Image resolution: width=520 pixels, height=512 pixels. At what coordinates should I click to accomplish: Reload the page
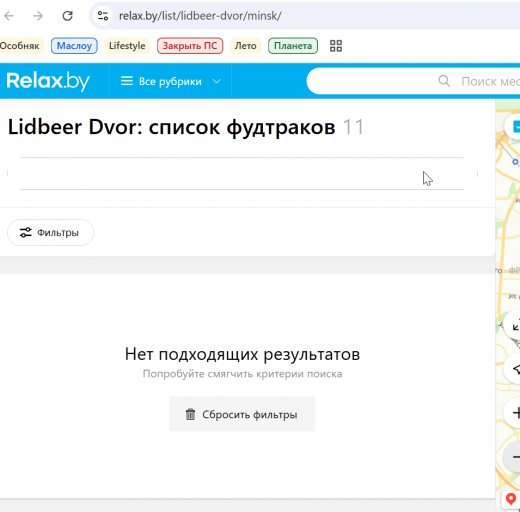tap(68, 16)
